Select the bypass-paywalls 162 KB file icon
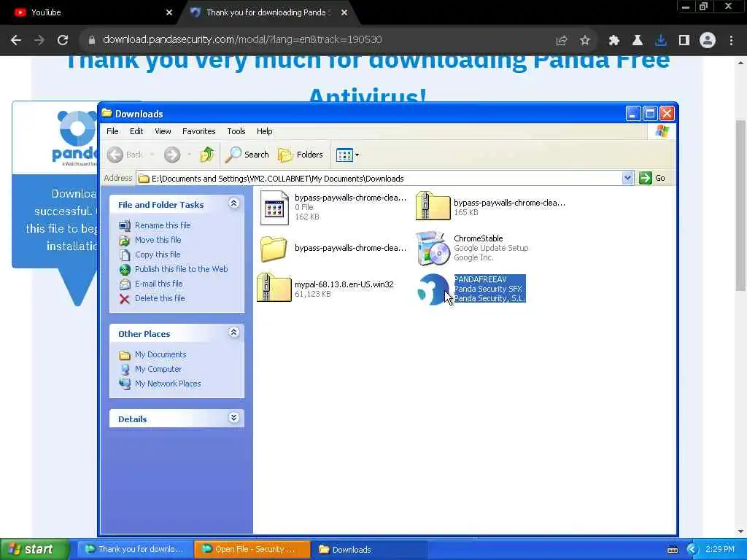Viewport: 747px width, 560px height. click(x=274, y=208)
